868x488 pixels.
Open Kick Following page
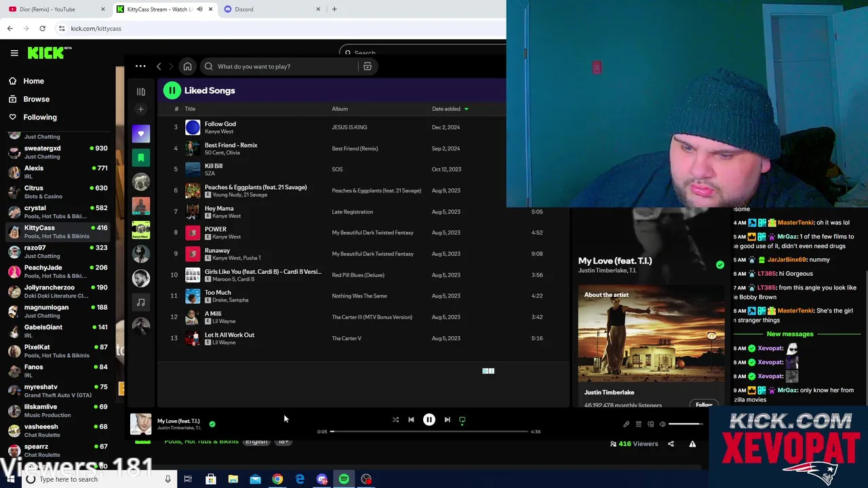tap(40, 117)
